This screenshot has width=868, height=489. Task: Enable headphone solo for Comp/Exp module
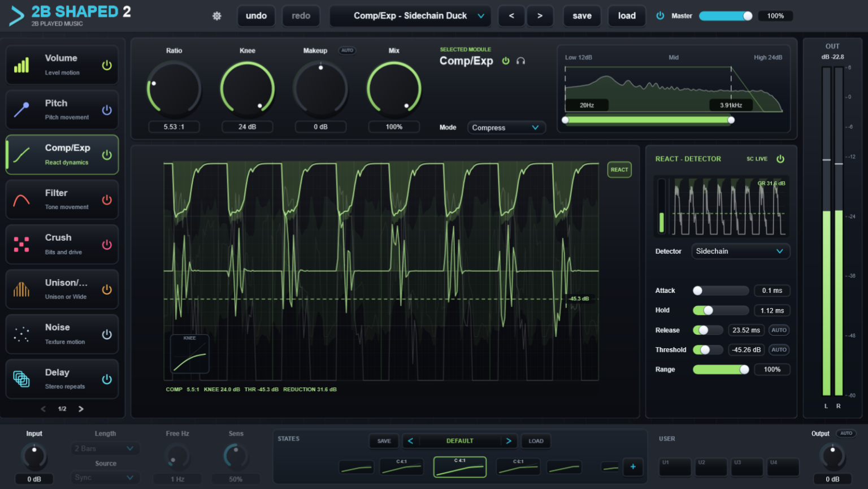[x=520, y=61]
